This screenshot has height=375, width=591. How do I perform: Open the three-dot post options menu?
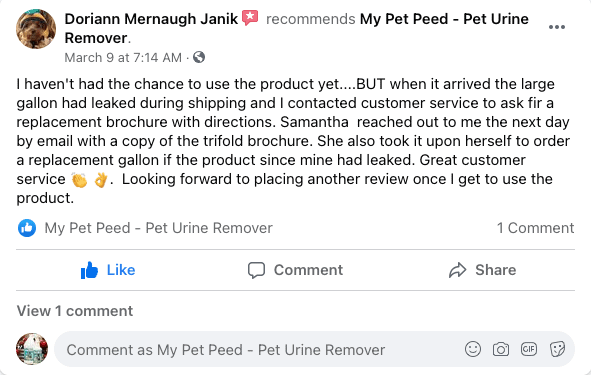pos(557,27)
